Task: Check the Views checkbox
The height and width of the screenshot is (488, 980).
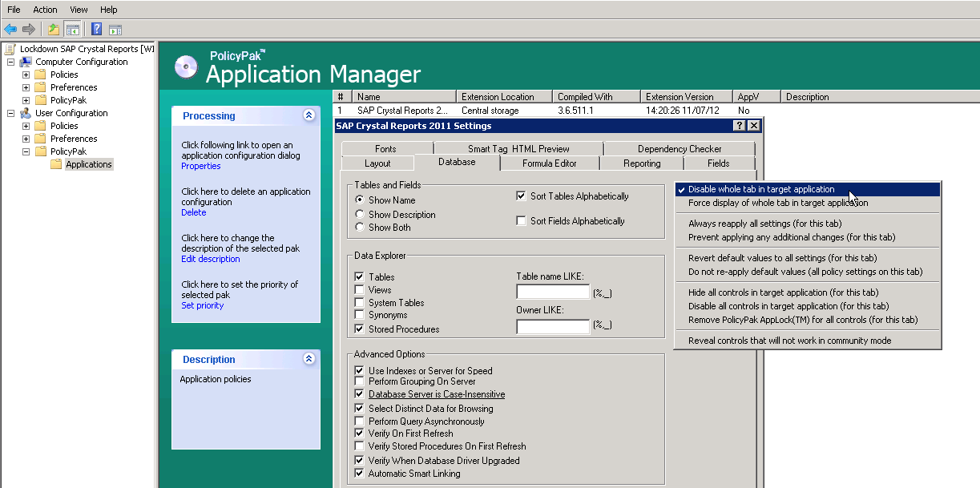Action: 360,290
